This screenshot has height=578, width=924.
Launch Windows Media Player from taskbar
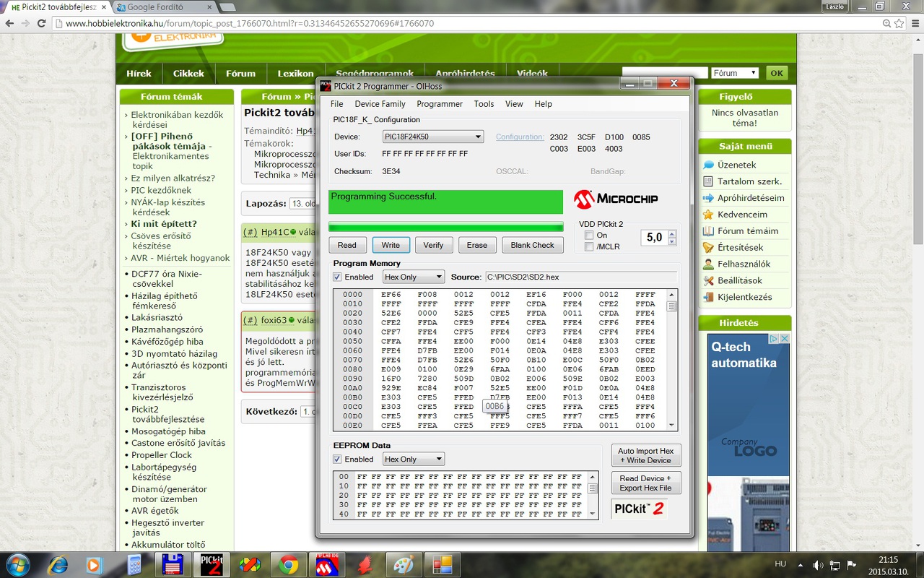point(95,564)
